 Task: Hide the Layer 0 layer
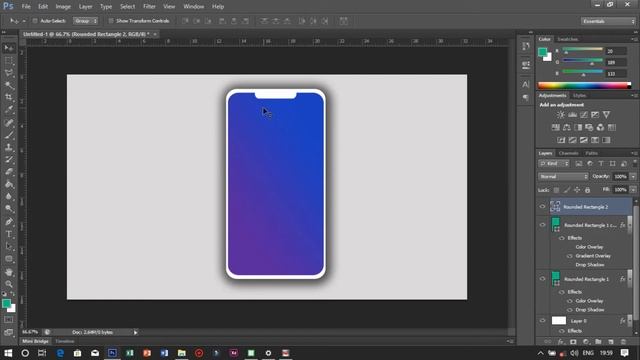pos(542,321)
